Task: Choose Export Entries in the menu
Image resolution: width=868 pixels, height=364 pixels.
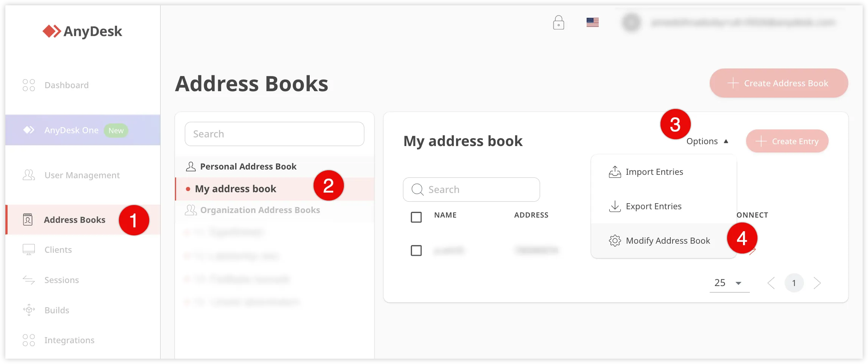Action: (x=653, y=207)
